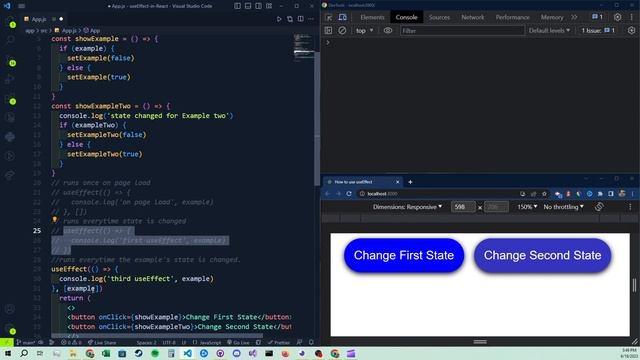Open VS Code notifications bell

point(311,342)
